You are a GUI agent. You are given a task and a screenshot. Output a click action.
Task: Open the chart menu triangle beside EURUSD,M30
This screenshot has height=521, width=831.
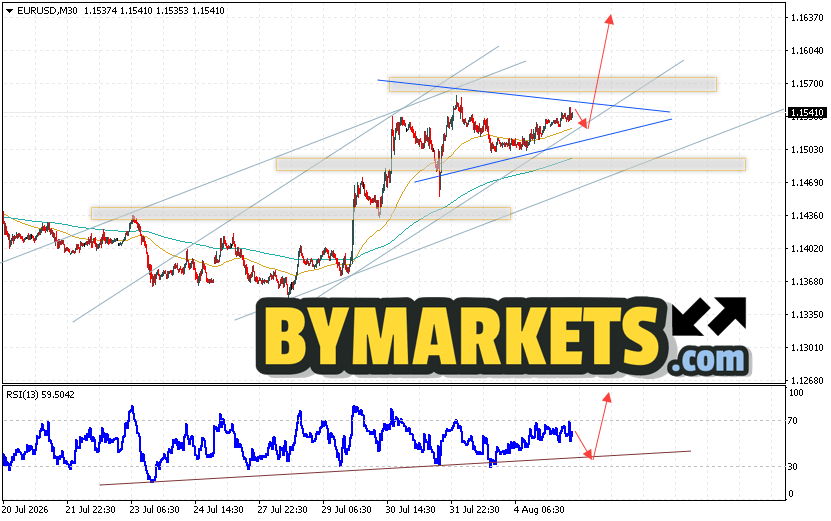(10, 11)
